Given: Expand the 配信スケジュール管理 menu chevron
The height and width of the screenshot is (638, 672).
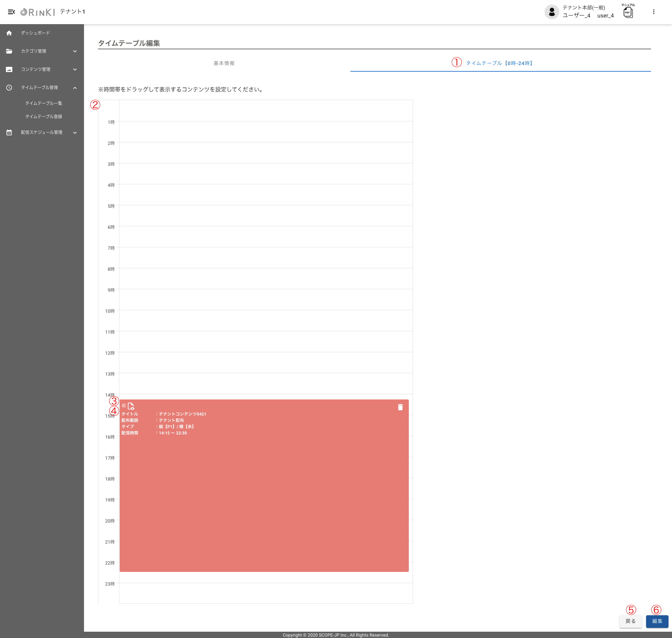Looking at the screenshot, I should [x=75, y=133].
